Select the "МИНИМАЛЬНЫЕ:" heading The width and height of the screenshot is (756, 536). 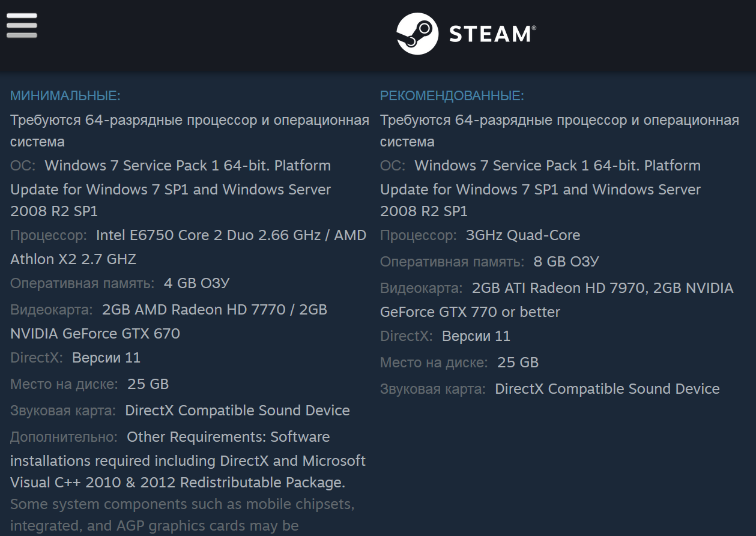(x=65, y=96)
